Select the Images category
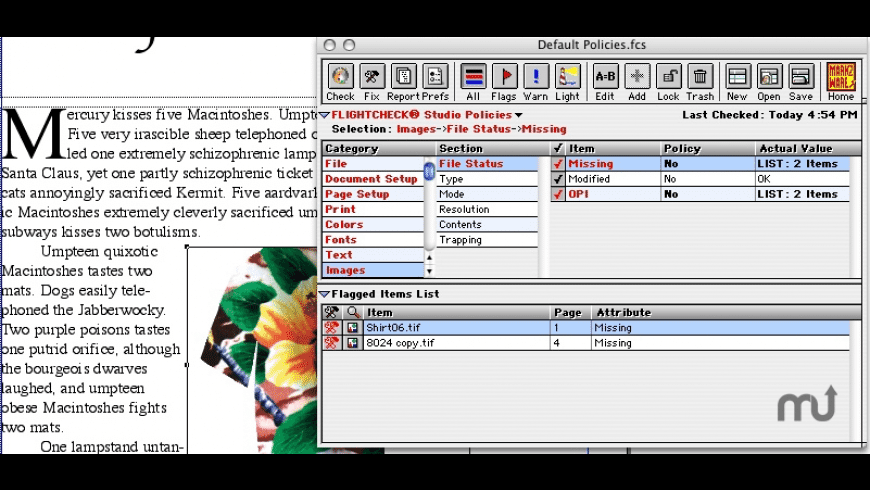 pyautogui.click(x=373, y=270)
